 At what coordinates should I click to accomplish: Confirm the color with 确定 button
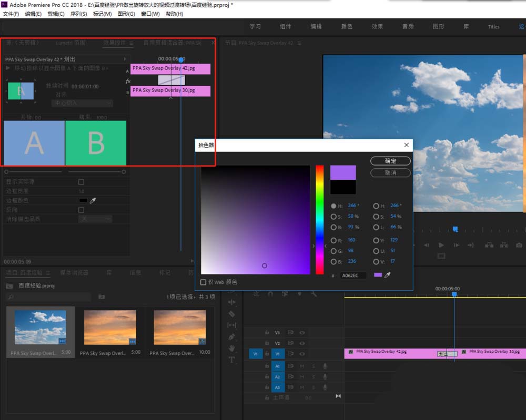390,161
